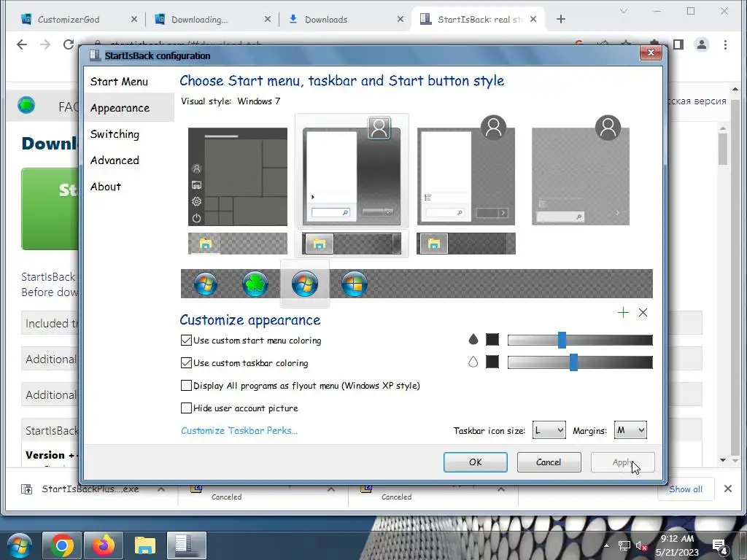Go back in the browser

pos(22,44)
